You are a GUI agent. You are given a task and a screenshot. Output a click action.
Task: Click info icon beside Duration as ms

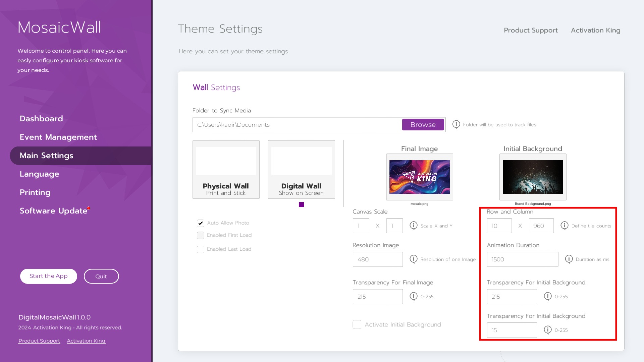(569, 259)
